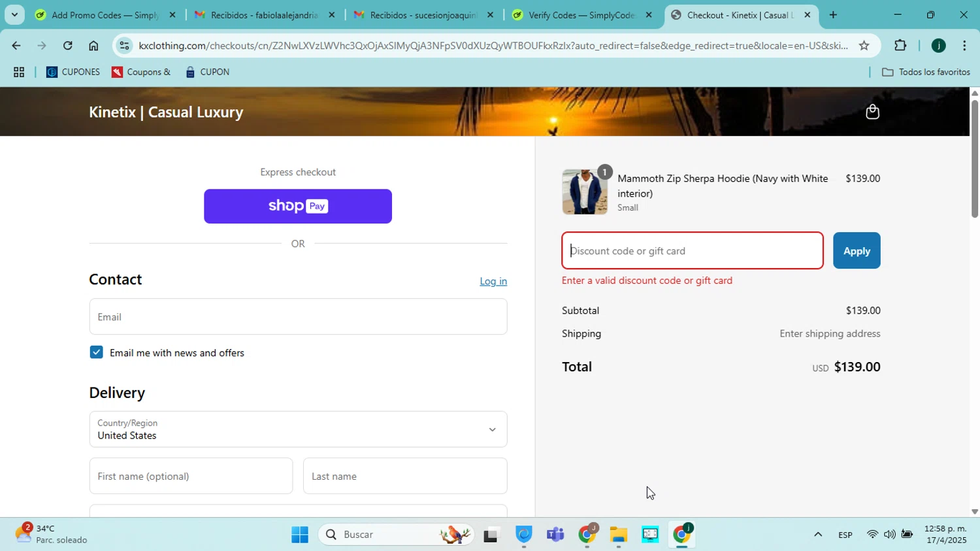Viewport: 980px width, 551px height.
Task: Click the taskbar Buscar search box
Action: click(x=397, y=535)
